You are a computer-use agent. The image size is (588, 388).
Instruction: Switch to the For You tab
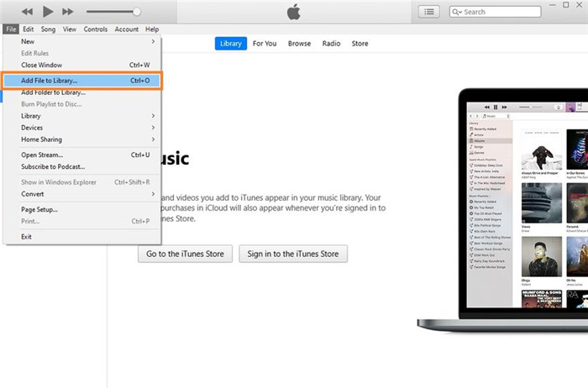[x=265, y=44]
